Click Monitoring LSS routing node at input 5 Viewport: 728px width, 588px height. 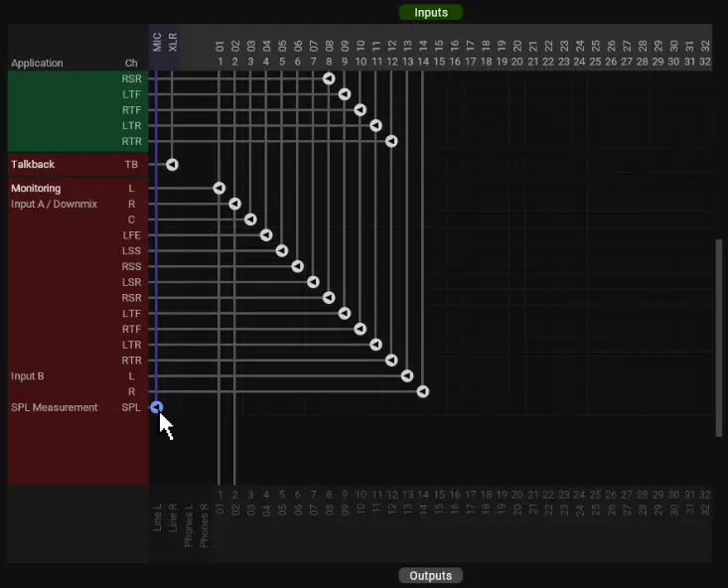pos(282,251)
